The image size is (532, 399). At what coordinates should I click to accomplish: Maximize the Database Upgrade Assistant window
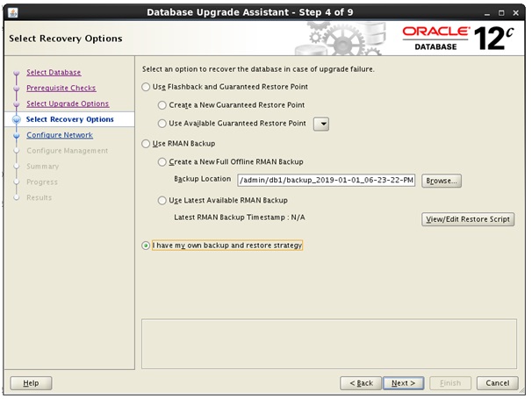pos(502,13)
